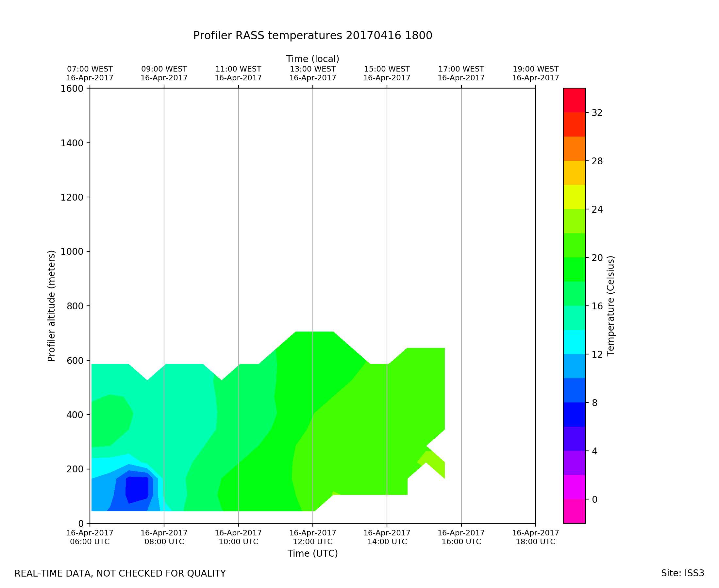This screenshot has height=588, width=719.
Task: Click the Time (UTC) axis title
Action: (x=312, y=553)
